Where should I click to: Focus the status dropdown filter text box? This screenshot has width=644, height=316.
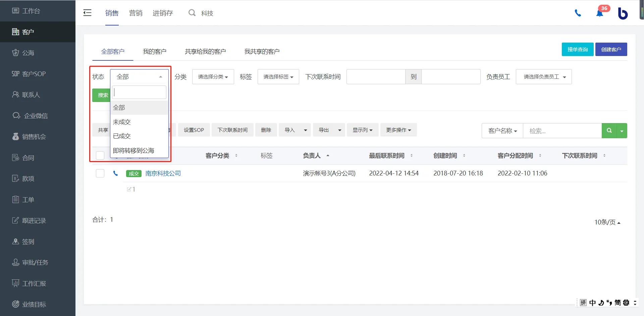(x=139, y=92)
